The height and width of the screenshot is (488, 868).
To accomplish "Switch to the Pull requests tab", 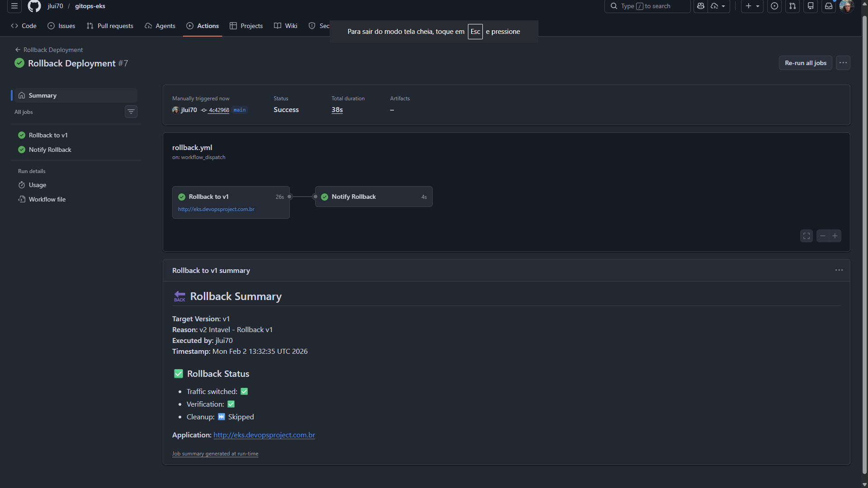I will tap(110, 26).
